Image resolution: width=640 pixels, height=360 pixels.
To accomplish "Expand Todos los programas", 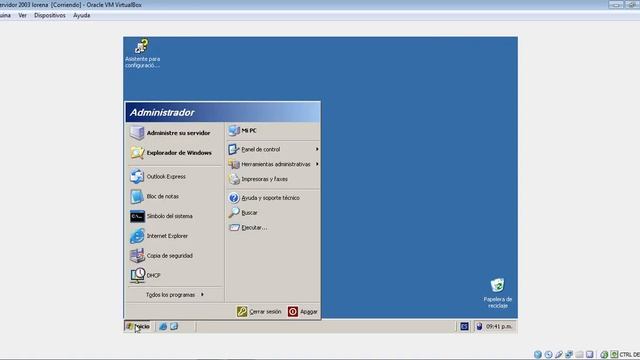I will click(175, 295).
